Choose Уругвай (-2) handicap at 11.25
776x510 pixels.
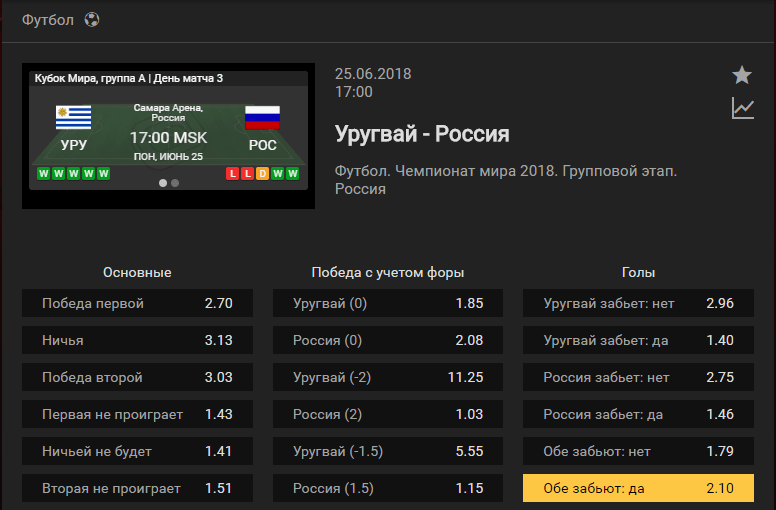(388, 377)
